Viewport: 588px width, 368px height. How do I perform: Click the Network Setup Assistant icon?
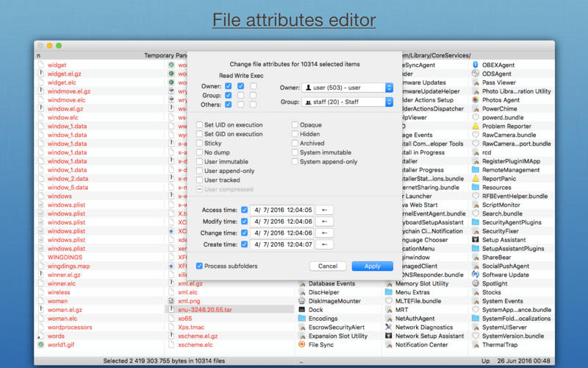[389, 336]
